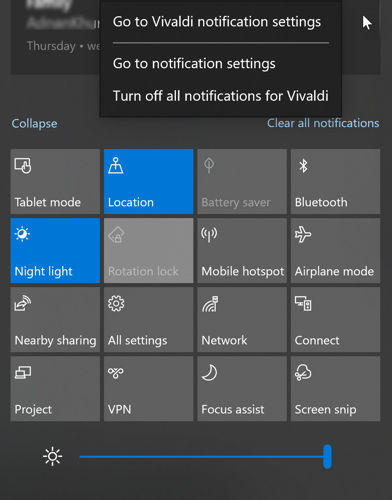Toggle Focus assist label
The width and height of the screenshot is (392, 500).
[233, 409]
